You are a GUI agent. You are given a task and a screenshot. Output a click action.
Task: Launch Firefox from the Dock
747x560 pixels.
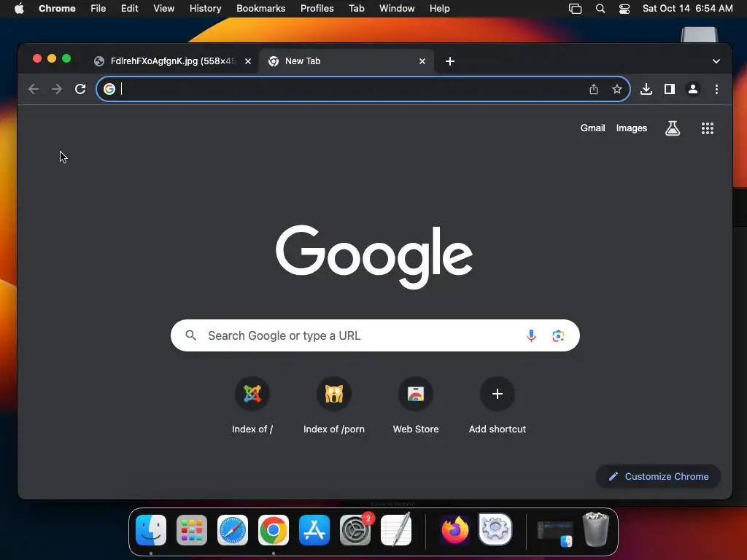[455, 530]
